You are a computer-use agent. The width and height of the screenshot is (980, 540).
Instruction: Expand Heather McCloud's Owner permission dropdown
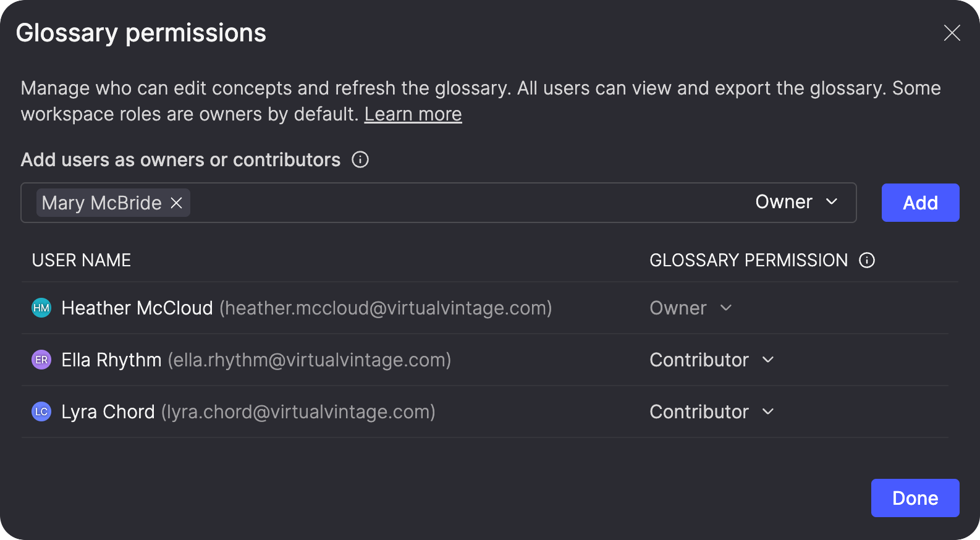click(x=690, y=308)
